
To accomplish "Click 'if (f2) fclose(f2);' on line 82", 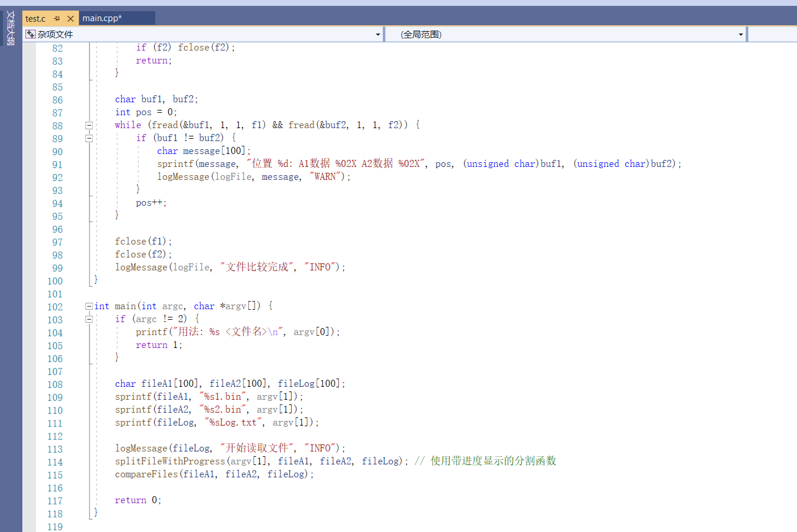I will [x=185, y=48].
